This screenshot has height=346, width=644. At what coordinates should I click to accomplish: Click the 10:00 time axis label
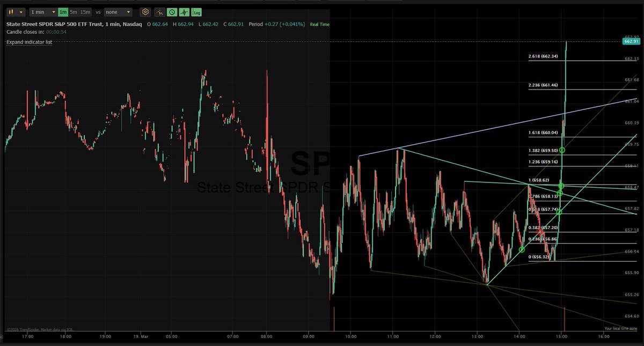tap(350, 337)
